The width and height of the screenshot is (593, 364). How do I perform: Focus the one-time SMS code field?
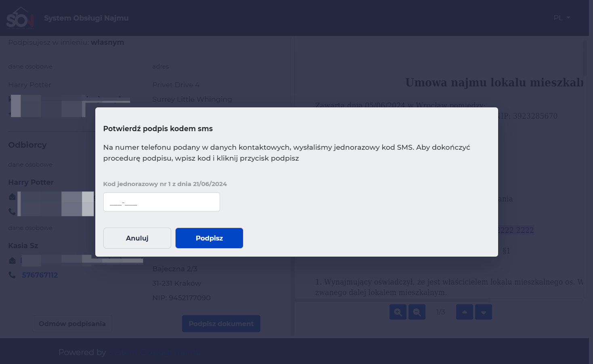pos(161,202)
